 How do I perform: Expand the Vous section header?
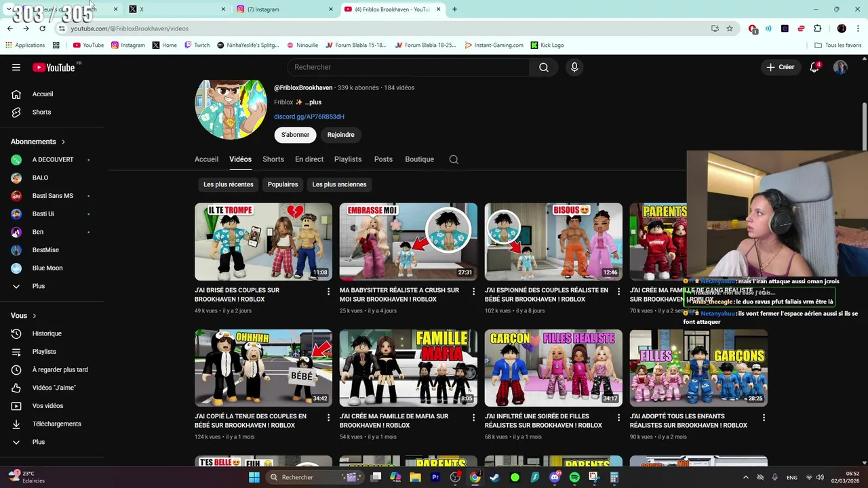pos(24,315)
